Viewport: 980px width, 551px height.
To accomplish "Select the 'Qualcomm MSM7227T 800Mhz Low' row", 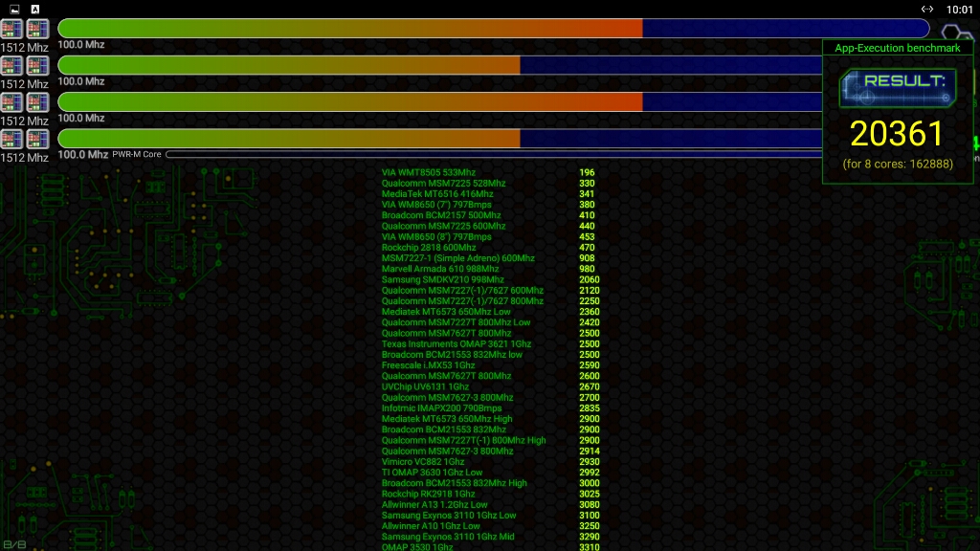I will click(491, 322).
